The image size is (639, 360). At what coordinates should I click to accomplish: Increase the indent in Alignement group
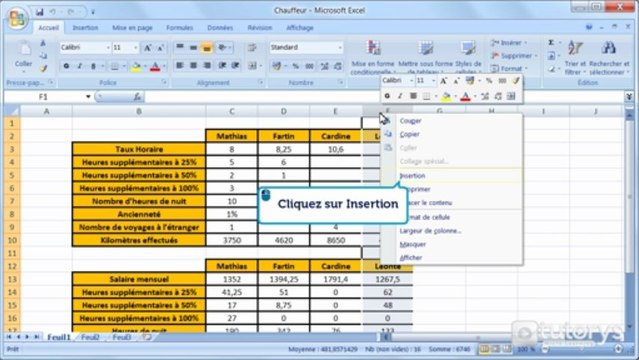point(236,66)
